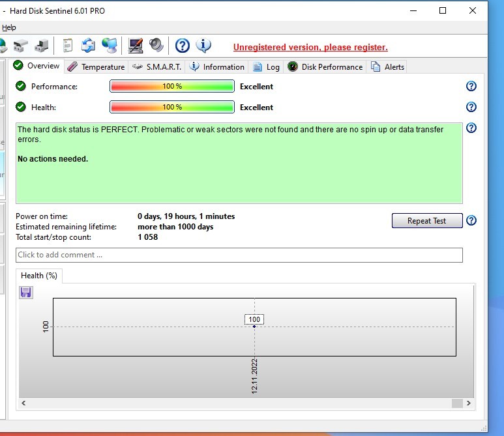
Task: Click the refresh arrows toolbar icon
Action: (x=88, y=46)
